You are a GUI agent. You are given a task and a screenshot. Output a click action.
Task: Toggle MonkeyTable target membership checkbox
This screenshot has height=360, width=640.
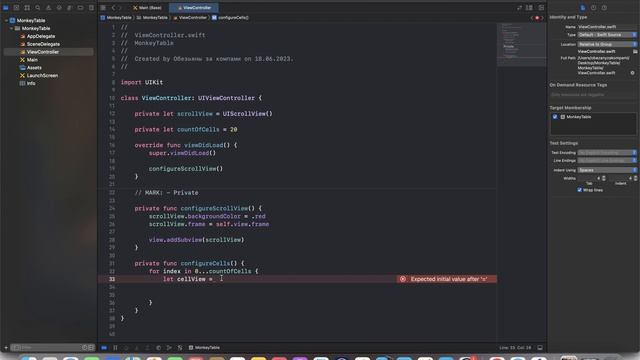[x=555, y=117]
